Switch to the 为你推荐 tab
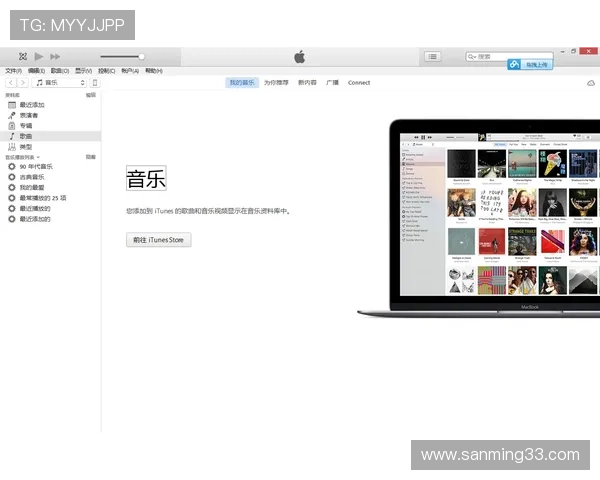Screen dimensions: 600x480 276,83
